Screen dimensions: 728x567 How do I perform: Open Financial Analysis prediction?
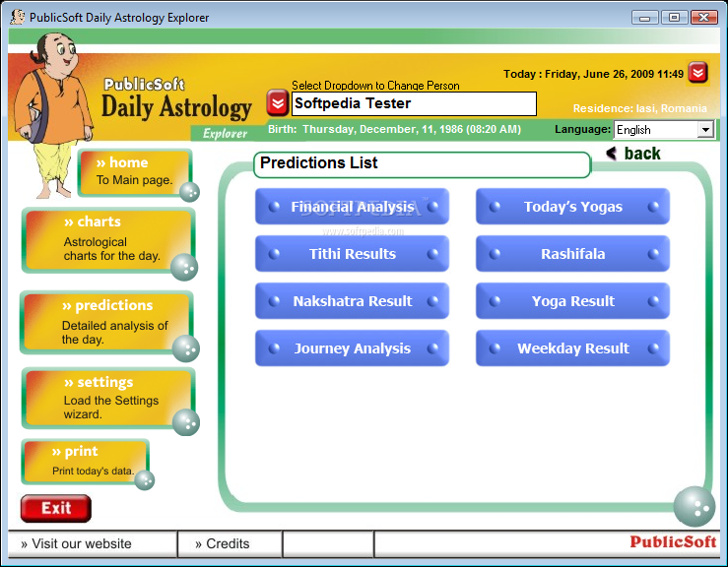(x=352, y=207)
